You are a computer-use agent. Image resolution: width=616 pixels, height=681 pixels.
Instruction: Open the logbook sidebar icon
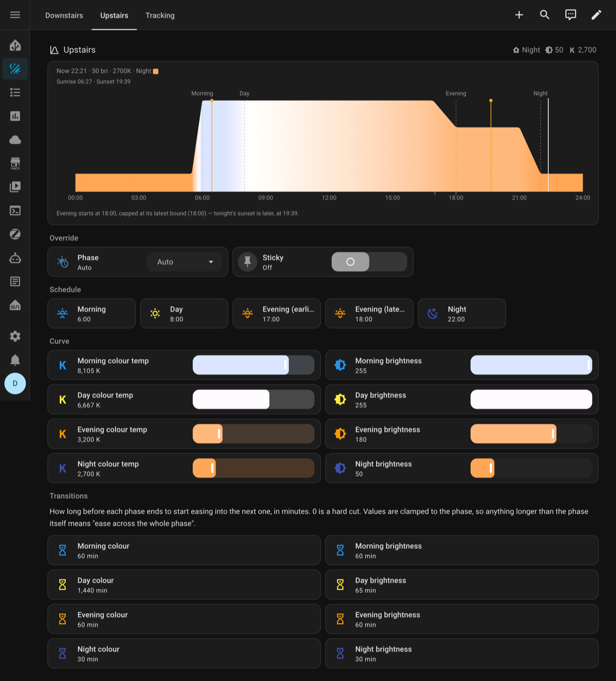(x=15, y=281)
